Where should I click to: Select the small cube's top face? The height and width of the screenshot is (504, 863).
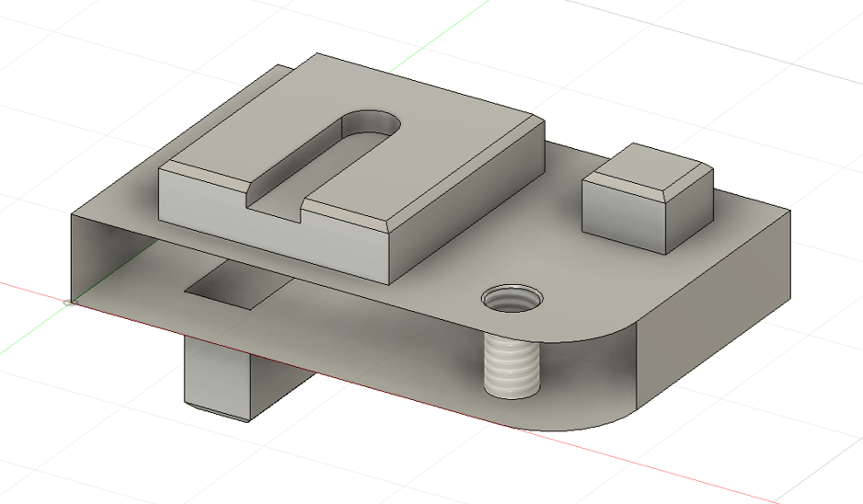(x=652, y=167)
